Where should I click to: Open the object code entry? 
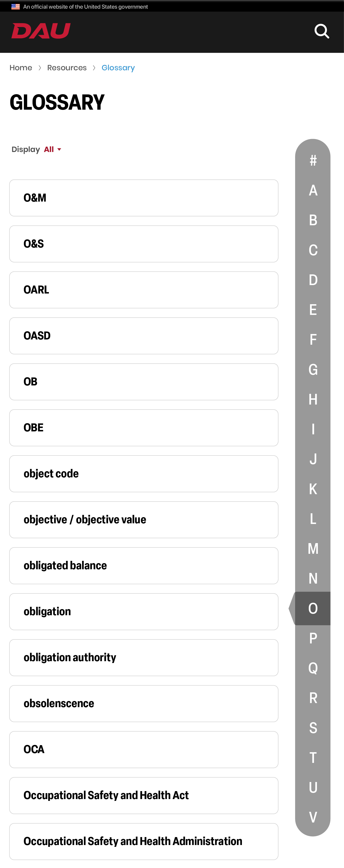144,474
